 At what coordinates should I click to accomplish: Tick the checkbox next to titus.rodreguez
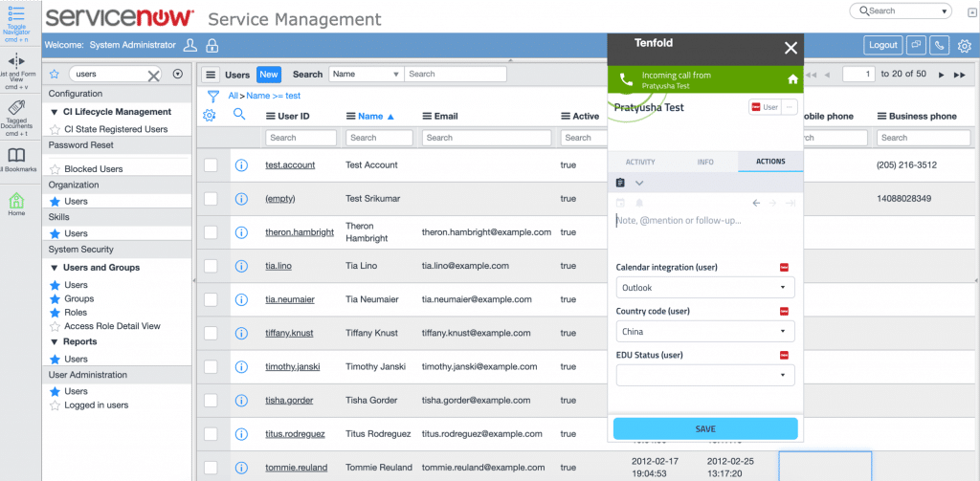(211, 433)
